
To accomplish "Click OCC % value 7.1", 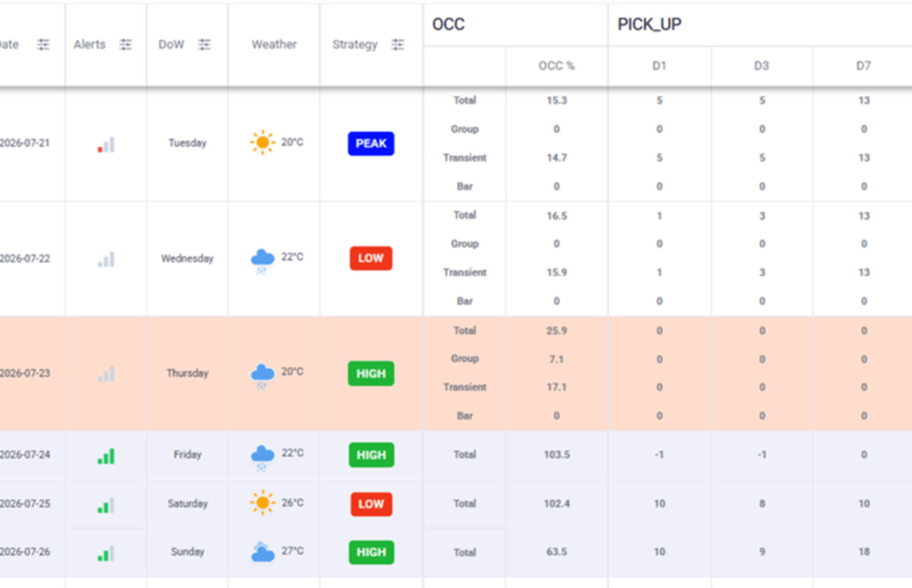I will [x=557, y=359].
